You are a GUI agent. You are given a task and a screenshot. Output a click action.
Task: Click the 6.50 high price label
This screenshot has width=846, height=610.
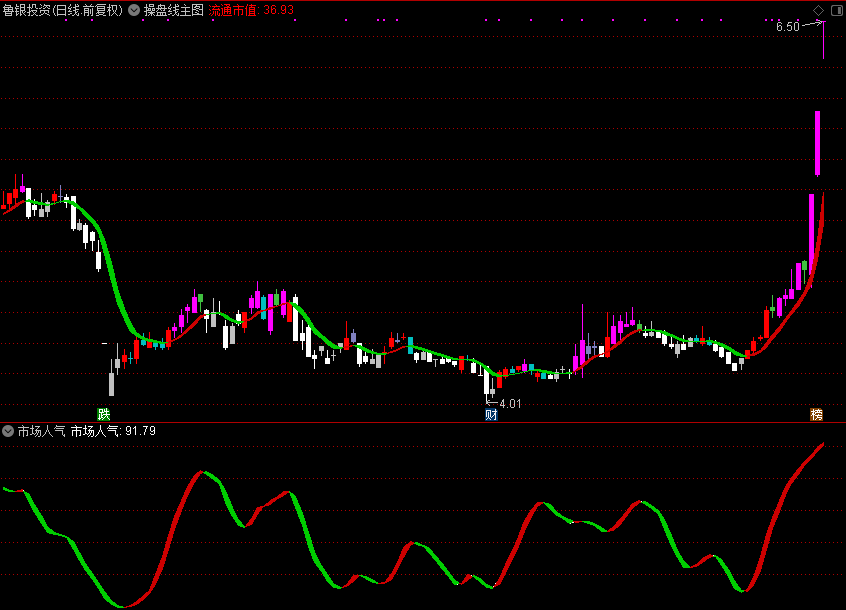point(787,27)
